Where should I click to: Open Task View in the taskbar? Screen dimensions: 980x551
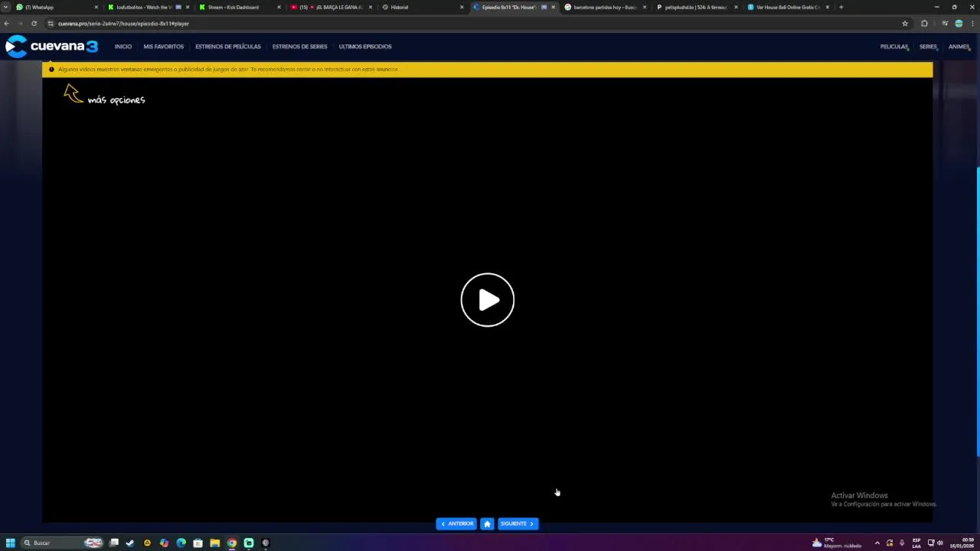click(114, 543)
